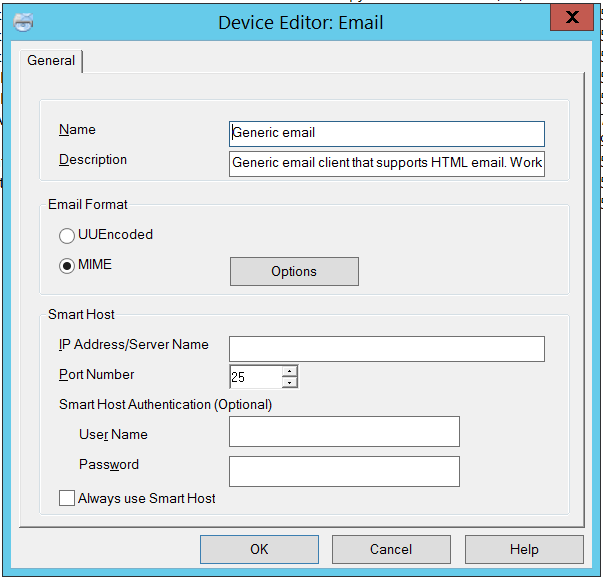
Task: Choose the MIME email format option
Action: 67,266
